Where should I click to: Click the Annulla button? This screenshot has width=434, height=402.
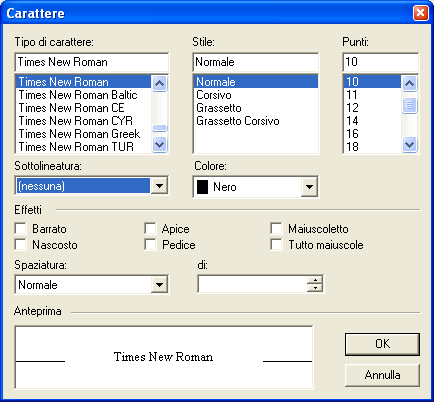[x=382, y=375]
